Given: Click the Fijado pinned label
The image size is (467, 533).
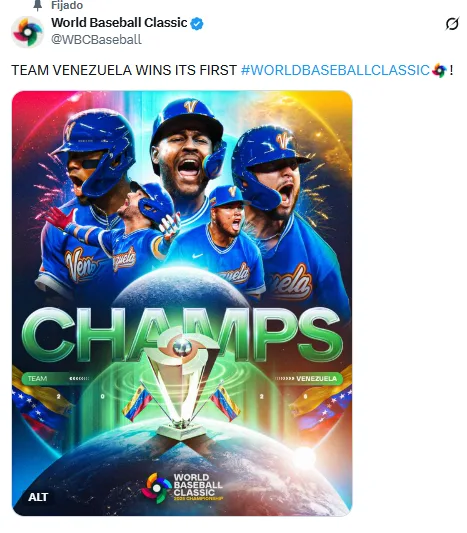Looking at the screenshot, I should click(67, 5).
